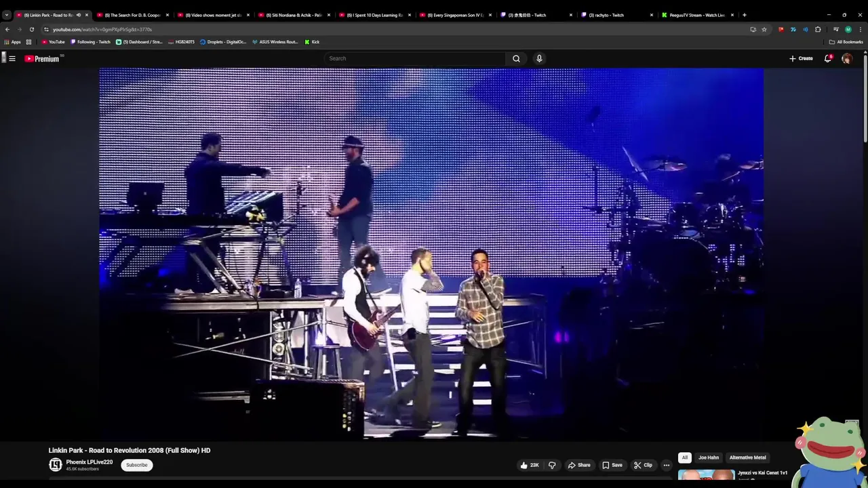Open more actions ellipsis under video
The height and width of the screenshot is (488, 868).
666,465
